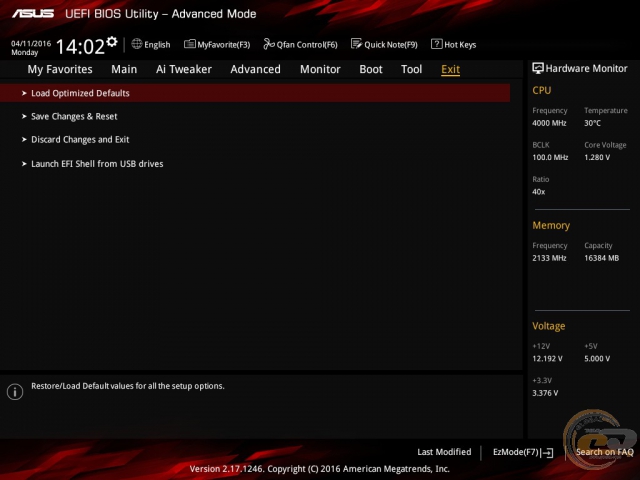Image resolution: width=640 pixels, height=480 pixels.
Task: Show the Hot Keys list label
Action: tap(460, 44)
